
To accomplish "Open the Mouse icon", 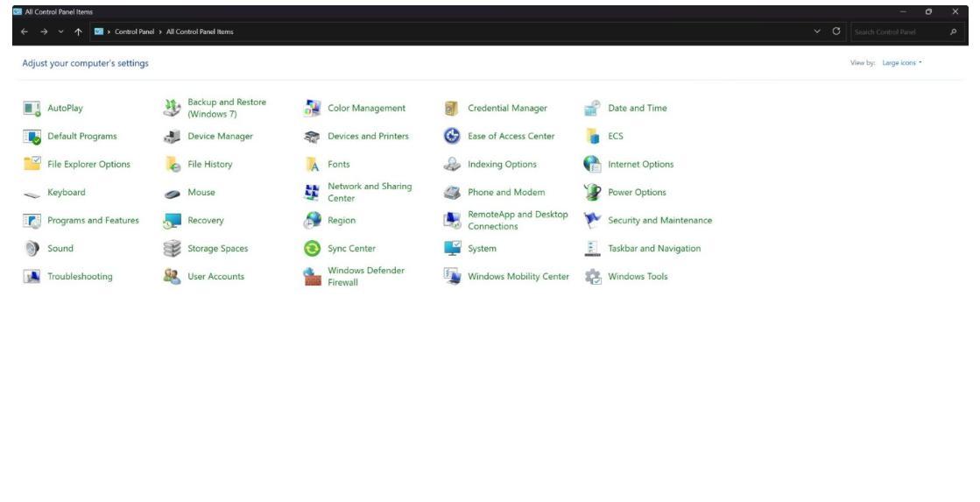I will point(172,194).
